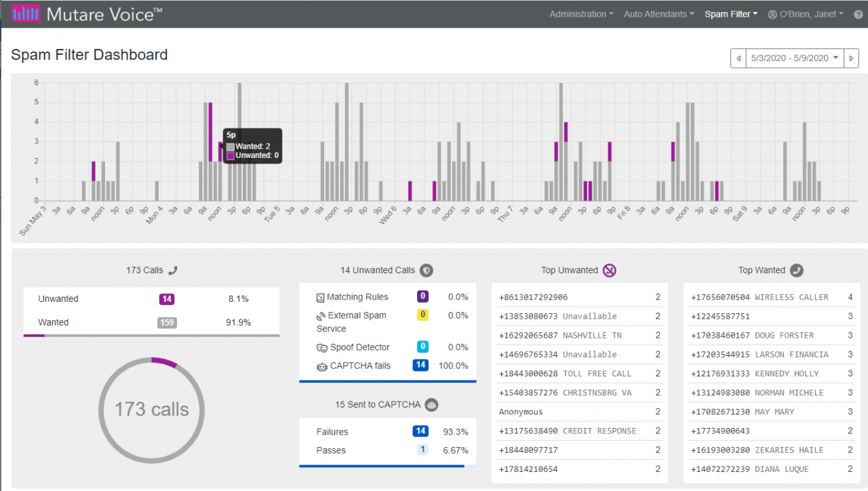Open the Administration menu

(x=581, y=14)
